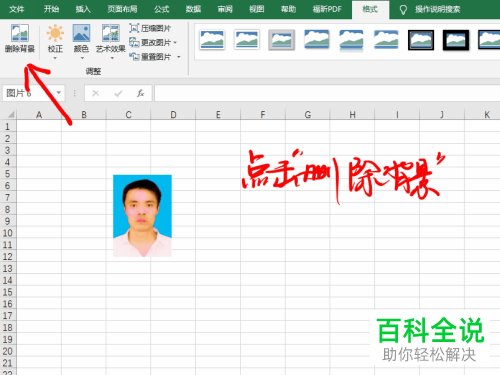Viewport: 500px width, 375px height.
Task: Select column D header
Action: coord(173,115)
